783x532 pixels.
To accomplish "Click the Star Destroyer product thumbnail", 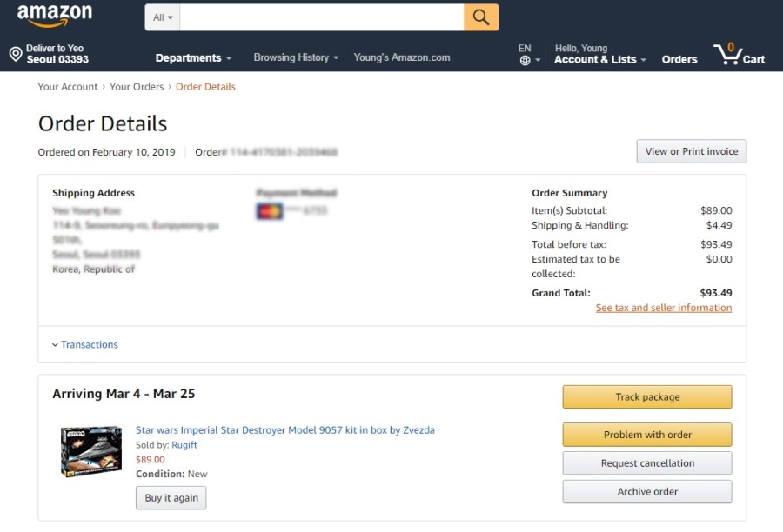I will coord(90,450).
